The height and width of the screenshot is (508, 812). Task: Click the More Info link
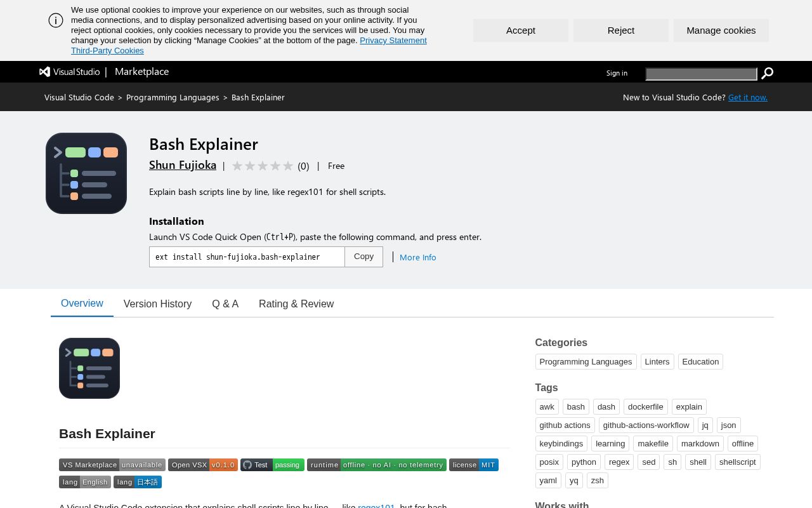[417, 257]
